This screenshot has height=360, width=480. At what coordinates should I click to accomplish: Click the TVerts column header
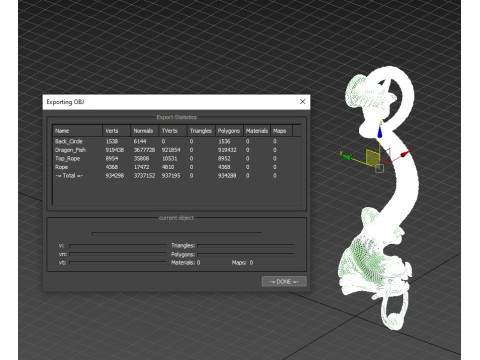[x=173, y=131]
